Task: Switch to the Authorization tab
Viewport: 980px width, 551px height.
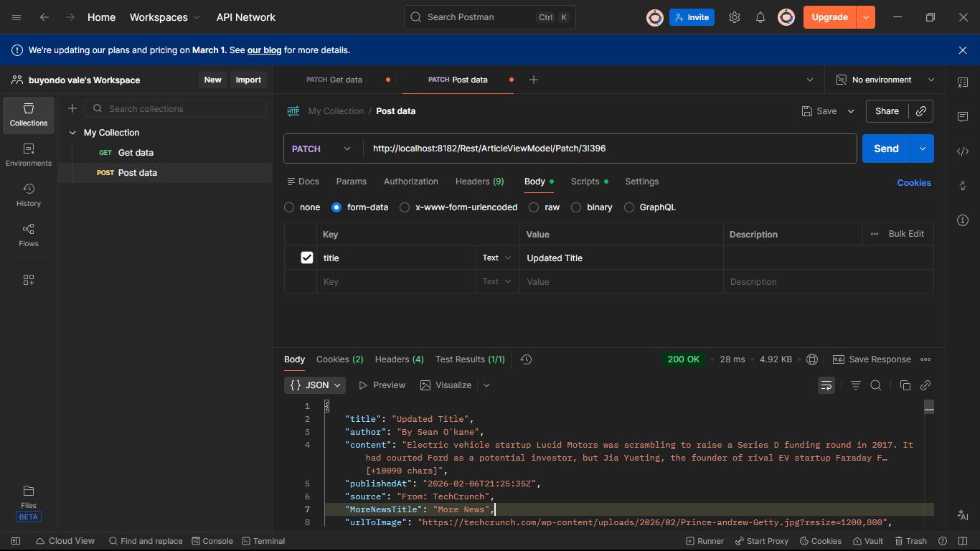Action: pos(410,182)
